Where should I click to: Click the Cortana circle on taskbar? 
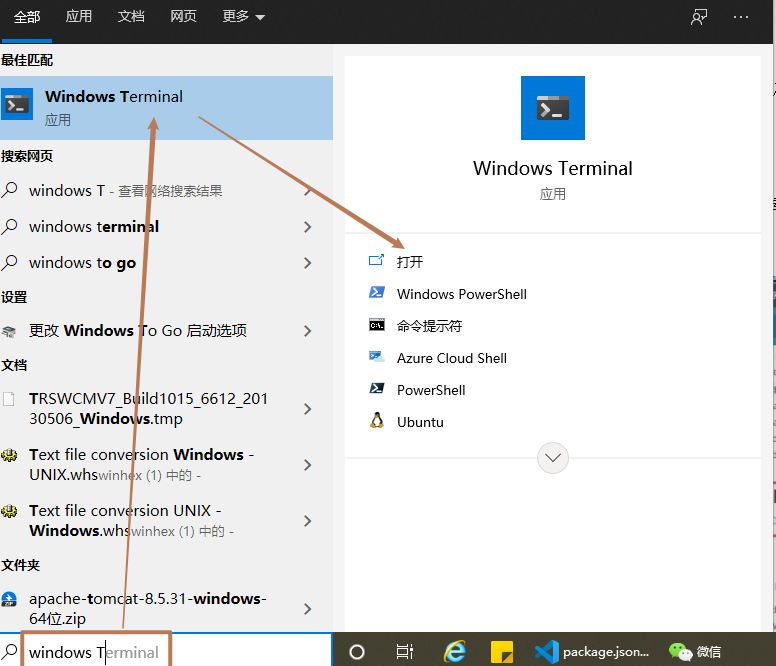coord(357,652)
